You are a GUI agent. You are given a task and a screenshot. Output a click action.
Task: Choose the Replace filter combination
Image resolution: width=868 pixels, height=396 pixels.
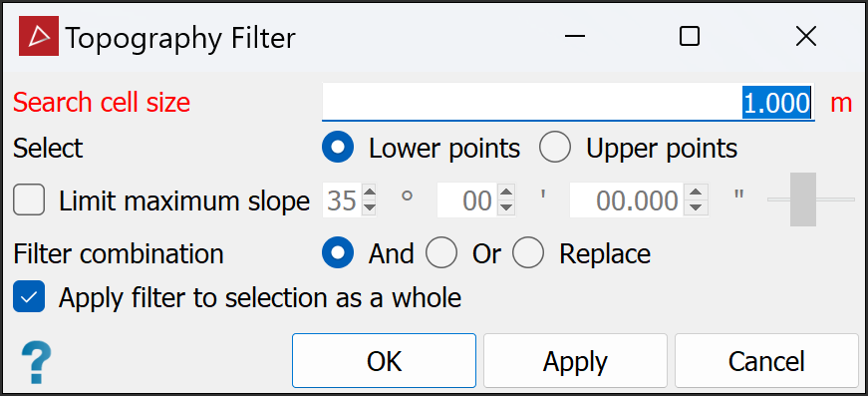coord(528,253)
